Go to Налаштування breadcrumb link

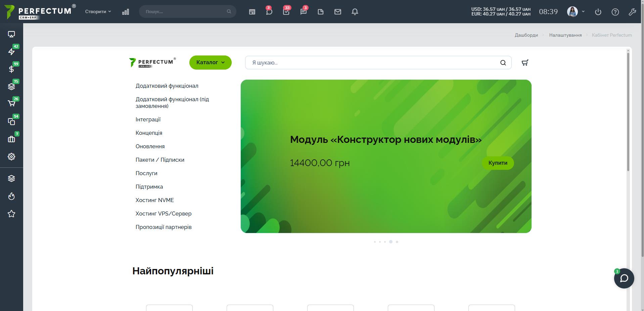click(x=565, y=35)
